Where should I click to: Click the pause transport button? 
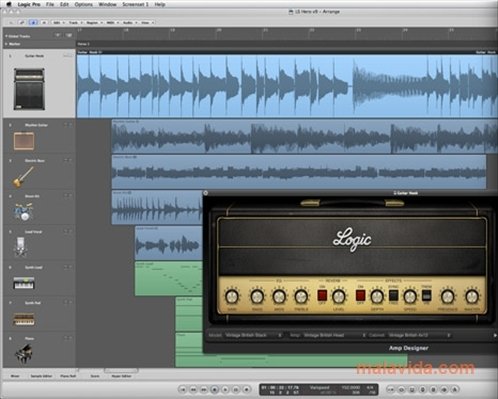236,389
